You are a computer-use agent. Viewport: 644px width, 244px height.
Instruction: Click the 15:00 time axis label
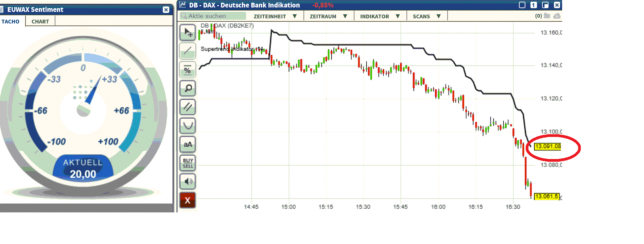(x=289, y=207)
